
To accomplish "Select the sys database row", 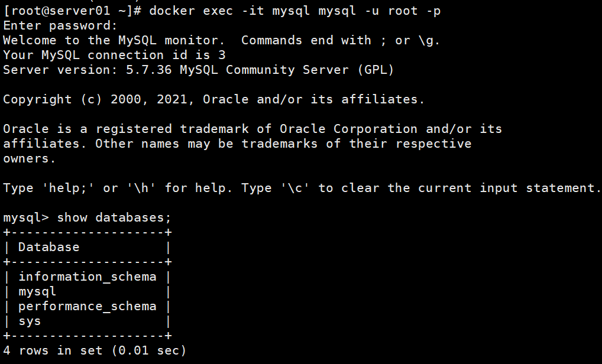I will click(x=87, y=321).
